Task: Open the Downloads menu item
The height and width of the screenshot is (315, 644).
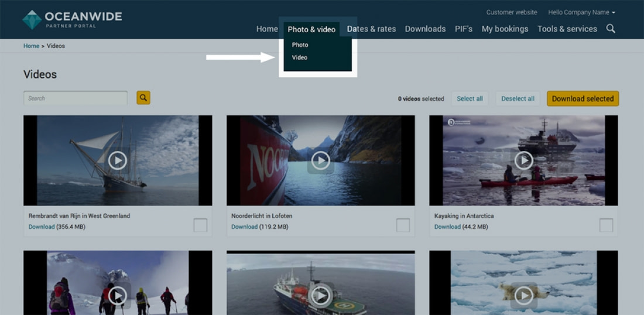Action: point(425,29)
